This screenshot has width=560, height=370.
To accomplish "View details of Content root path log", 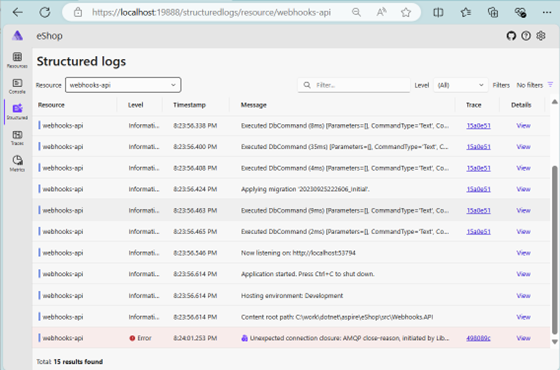I will (523, 317).
